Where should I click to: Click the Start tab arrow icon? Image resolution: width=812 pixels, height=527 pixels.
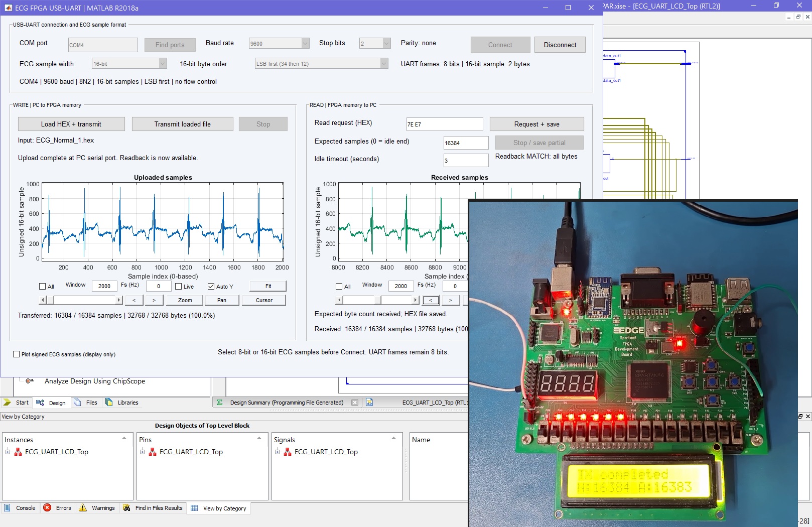pos(7,403)
